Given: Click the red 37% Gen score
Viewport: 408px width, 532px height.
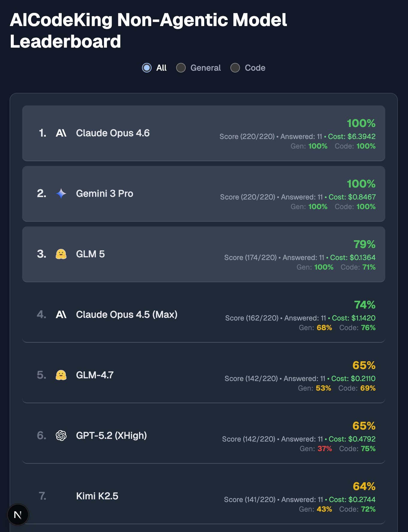Looking at the screenshot, I should coord(324,449).
